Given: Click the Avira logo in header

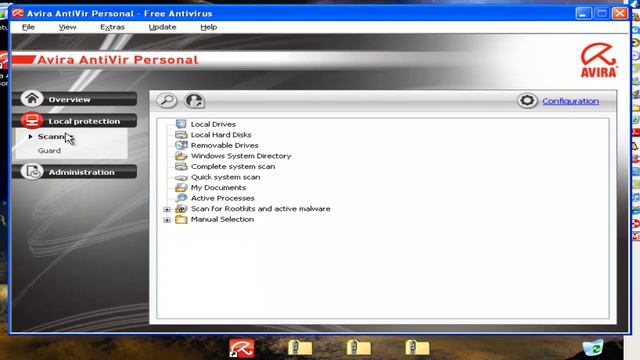Looking at the screenshot, I should pyautogui.click(x=598, y=60).
